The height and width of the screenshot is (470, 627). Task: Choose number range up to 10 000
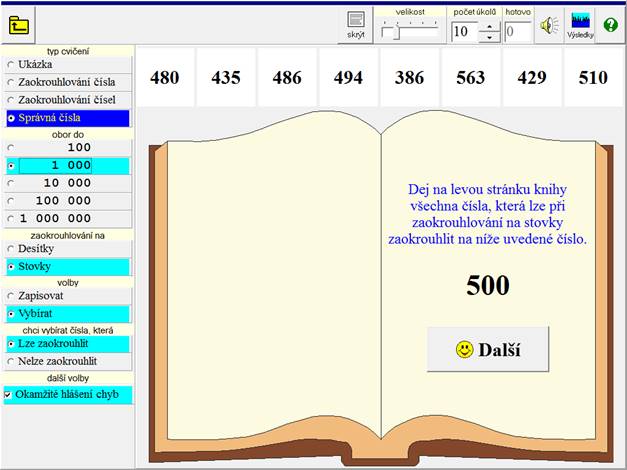(x=68, y=183)
